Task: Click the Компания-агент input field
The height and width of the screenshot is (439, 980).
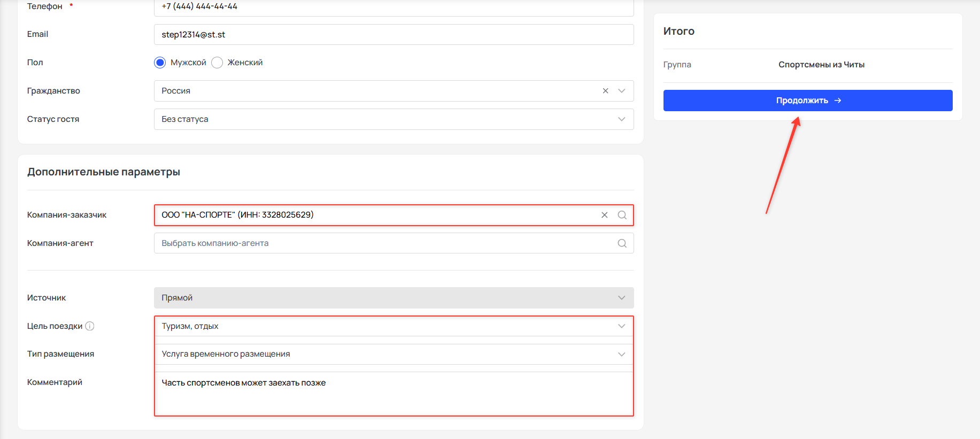Action: [394, 243]
